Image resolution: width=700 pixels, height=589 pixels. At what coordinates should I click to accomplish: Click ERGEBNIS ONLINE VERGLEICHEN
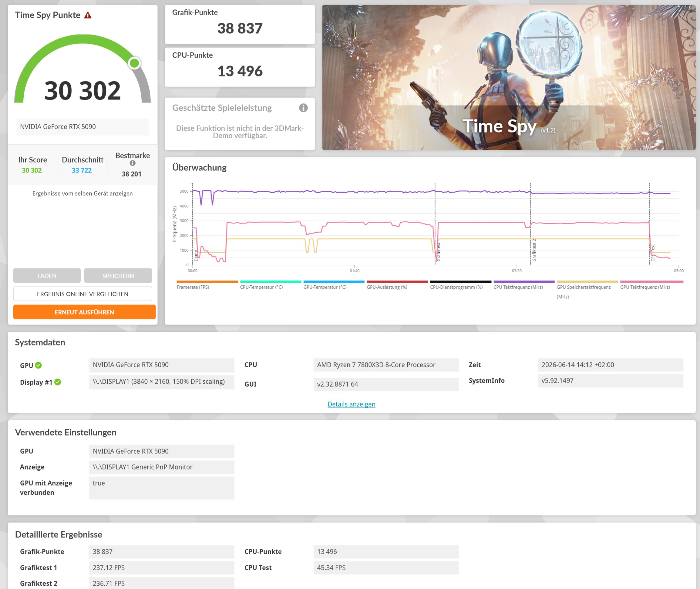point(82,294)
